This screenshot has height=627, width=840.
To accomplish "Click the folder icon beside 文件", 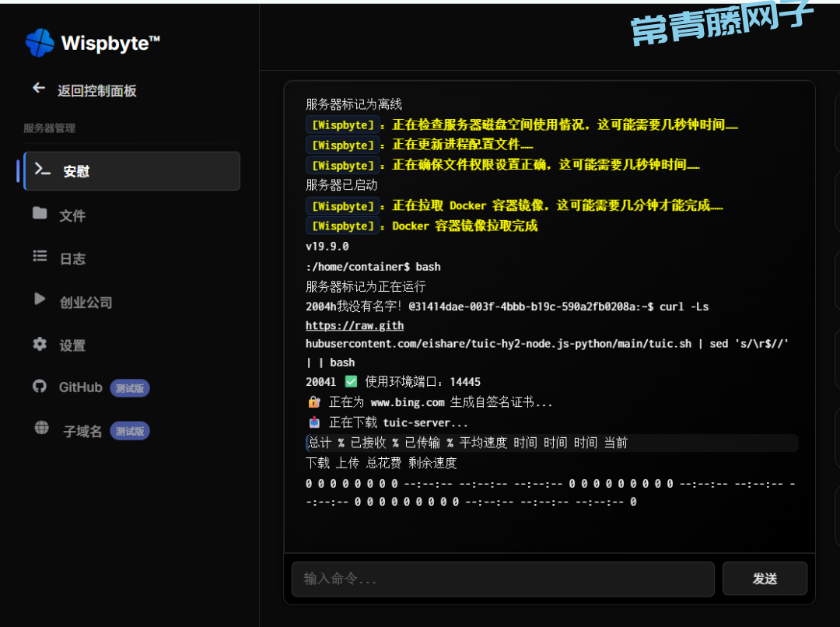I will click(40, 214).
